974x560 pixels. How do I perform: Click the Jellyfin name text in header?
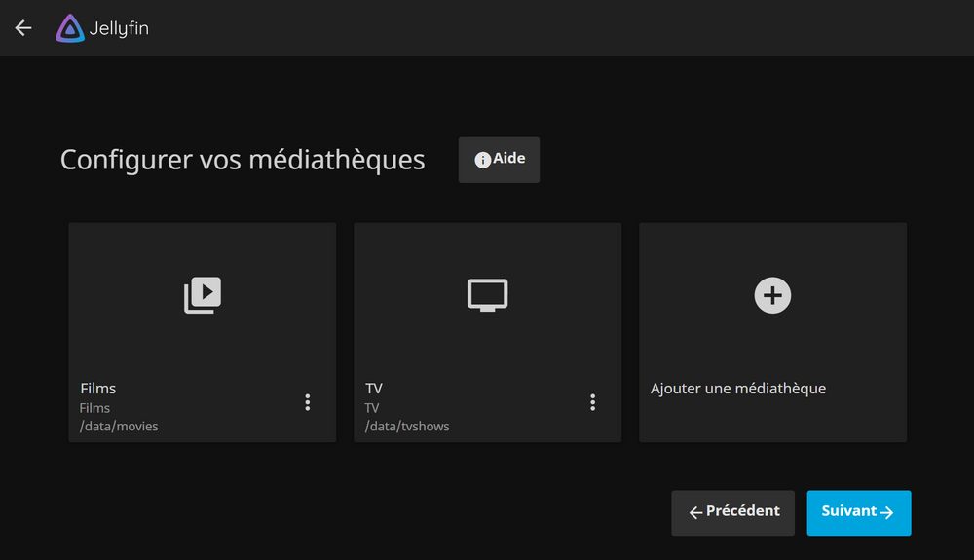[x=119, y=29]
